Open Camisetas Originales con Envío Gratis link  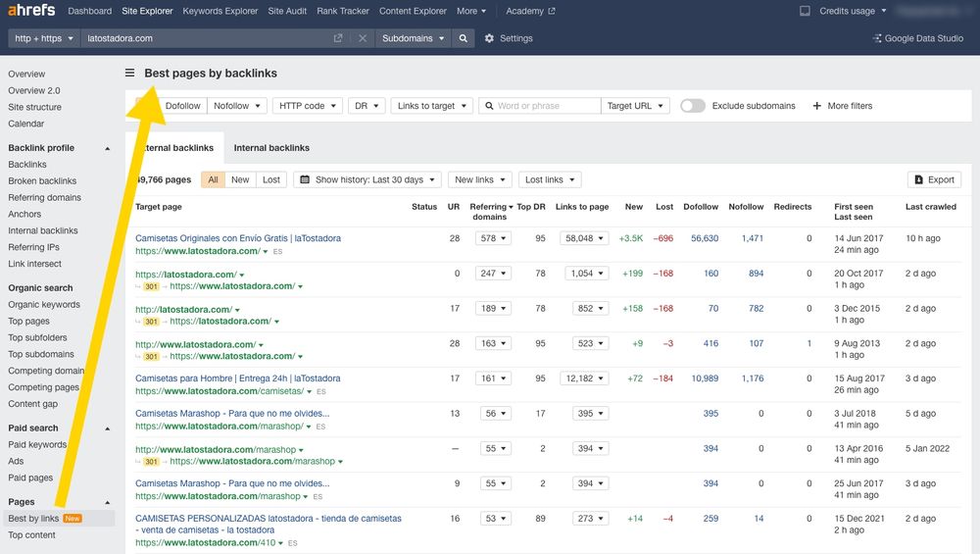[238, 238]
